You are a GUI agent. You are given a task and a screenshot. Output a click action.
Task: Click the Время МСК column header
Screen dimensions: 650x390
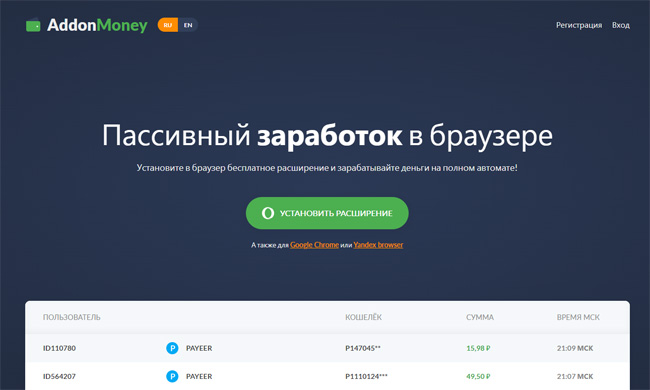(x=578, y=317)
